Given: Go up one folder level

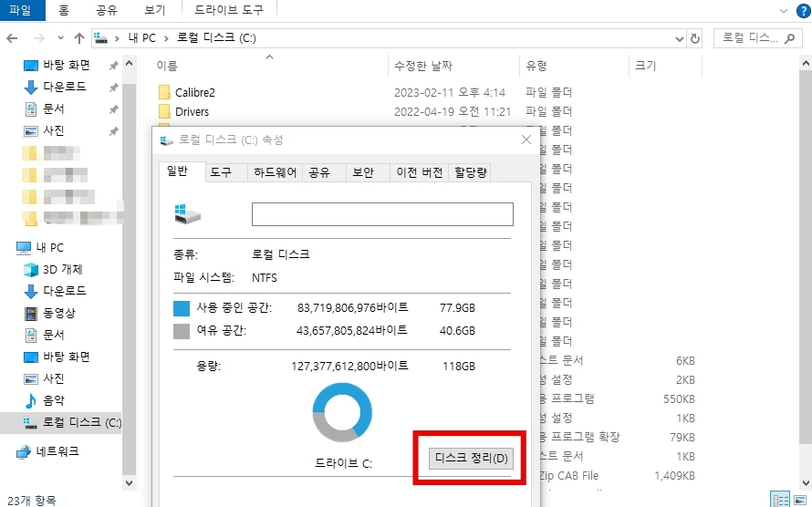Looking at the screenshot, I should tap(79, 38).
